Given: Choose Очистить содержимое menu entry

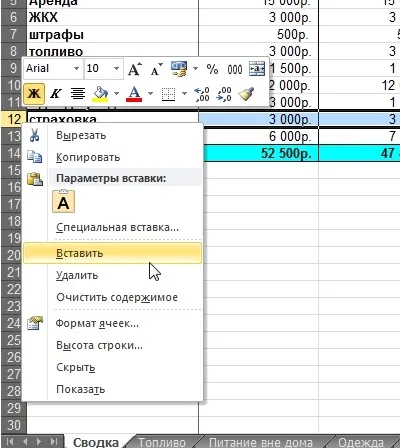Looking at the screenshot, I should click(112, 297).
